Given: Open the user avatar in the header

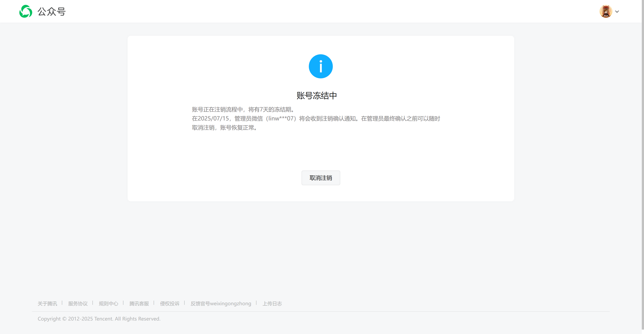Looking at the screenshot, I should (606, 11).
